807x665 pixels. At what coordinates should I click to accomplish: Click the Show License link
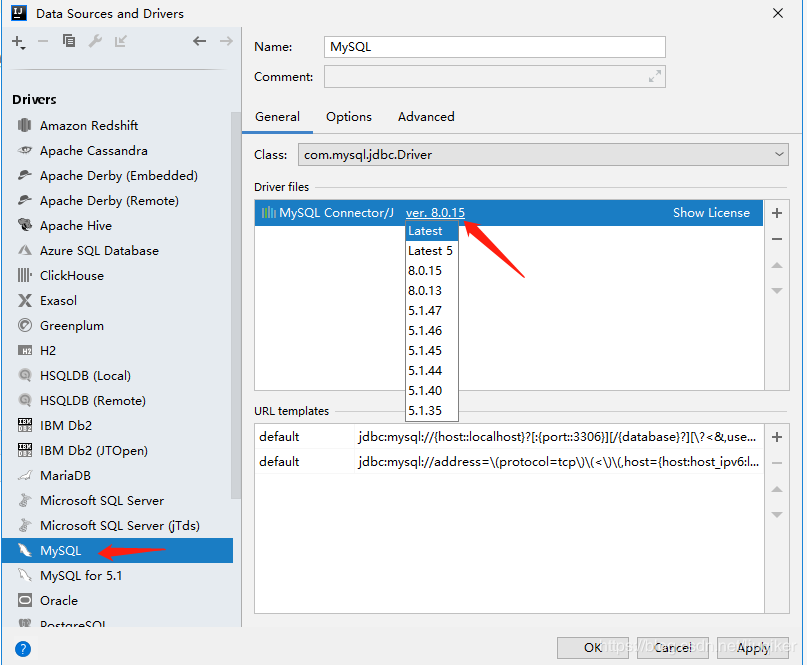[x=711, y=212]
